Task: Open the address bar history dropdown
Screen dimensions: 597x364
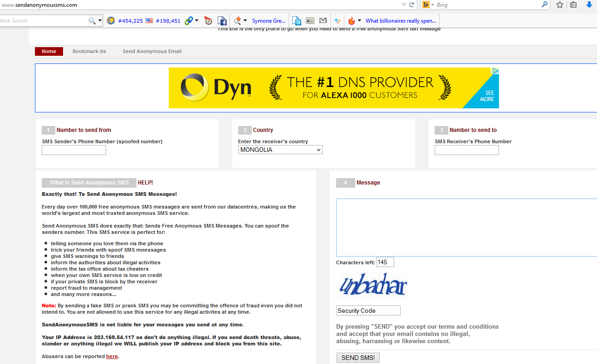Action: point(404,5)
